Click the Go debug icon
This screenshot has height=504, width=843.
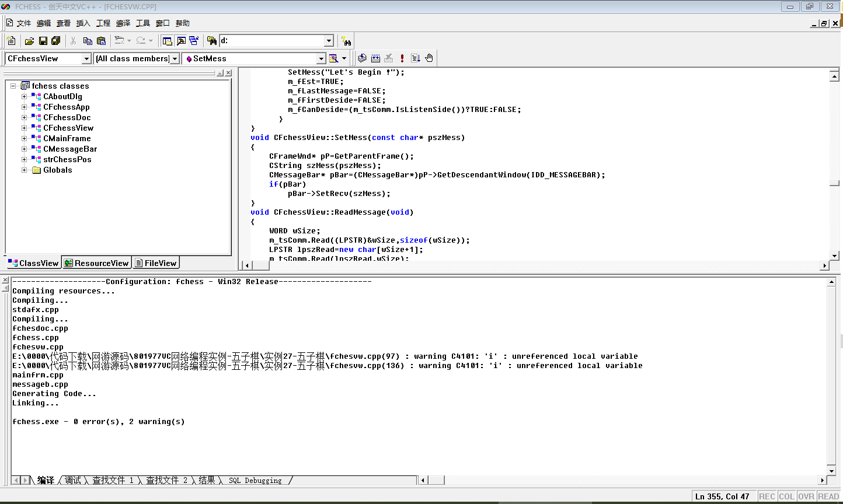(416, 58)
